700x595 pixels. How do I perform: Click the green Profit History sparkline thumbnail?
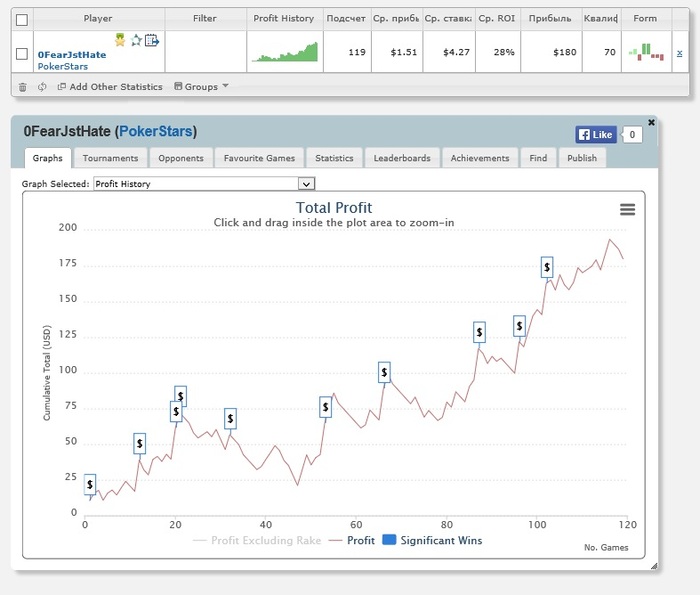pos(285,52)
